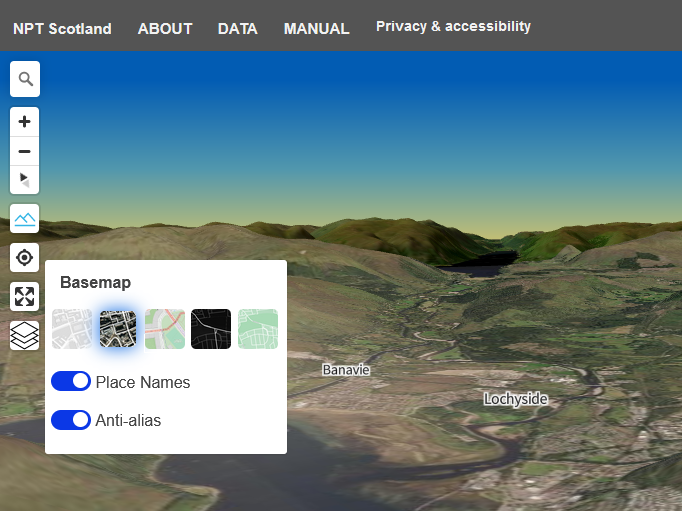
Task: Click the NPT Scotland home link
Action: (x=62, y=29)
